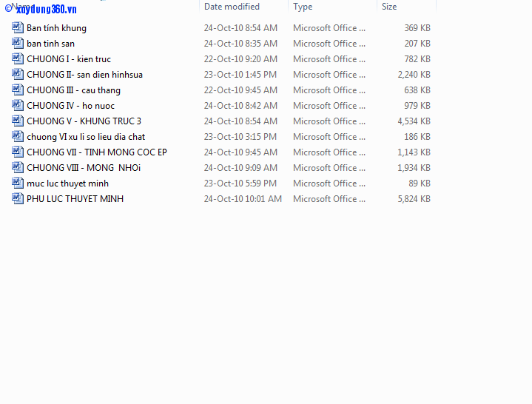Click the 24-Oct-10 10:01 AM date entry

point(243,199)
